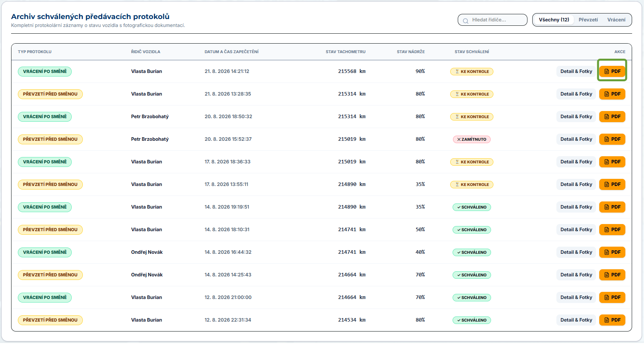
Task: Click the fuel level 90% cell
Action: click(x=420, y=71)
